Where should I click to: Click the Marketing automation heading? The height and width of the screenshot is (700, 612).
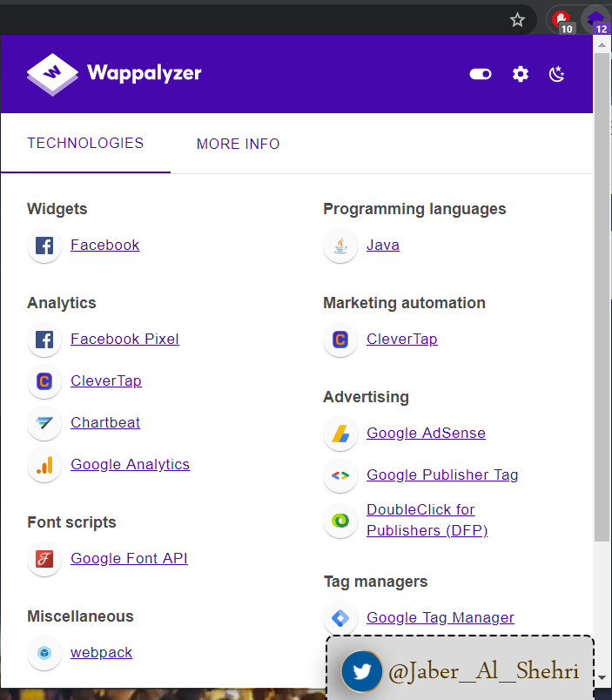coord(404,303)
